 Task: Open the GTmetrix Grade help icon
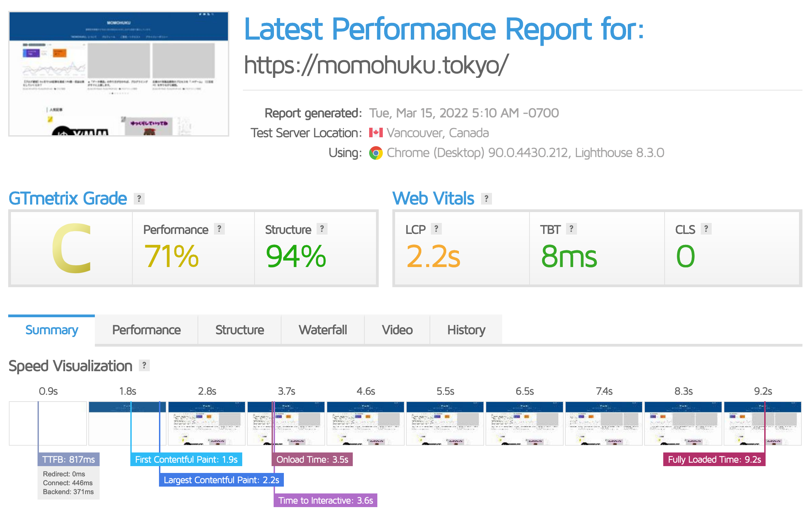[x=139, y=198]
